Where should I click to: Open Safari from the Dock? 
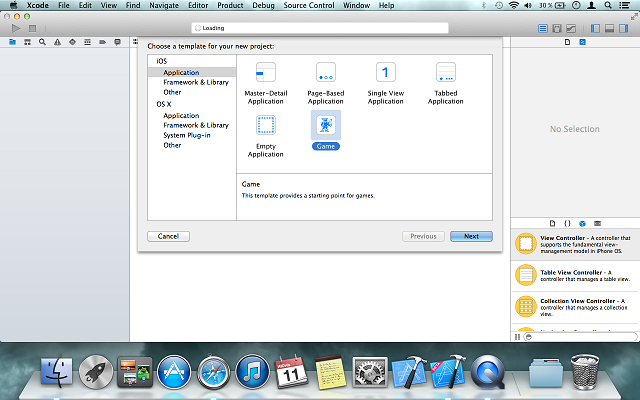tap(213, 372)
